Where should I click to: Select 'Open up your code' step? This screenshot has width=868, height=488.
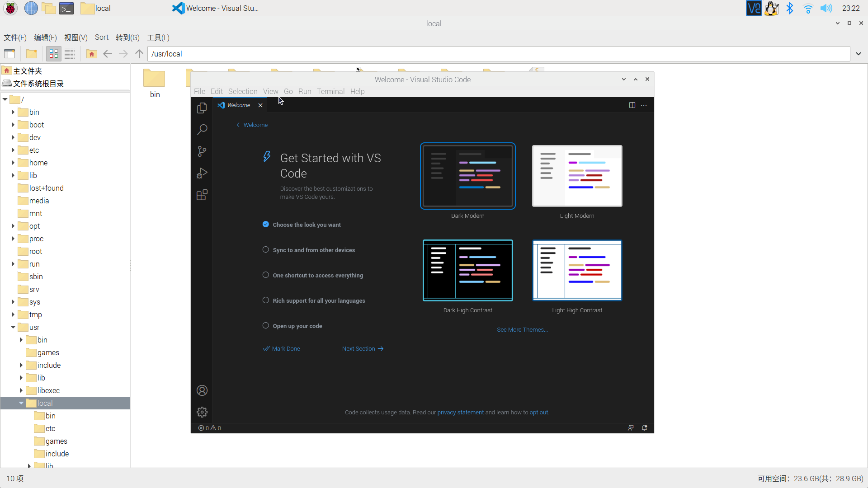[297, 326]
